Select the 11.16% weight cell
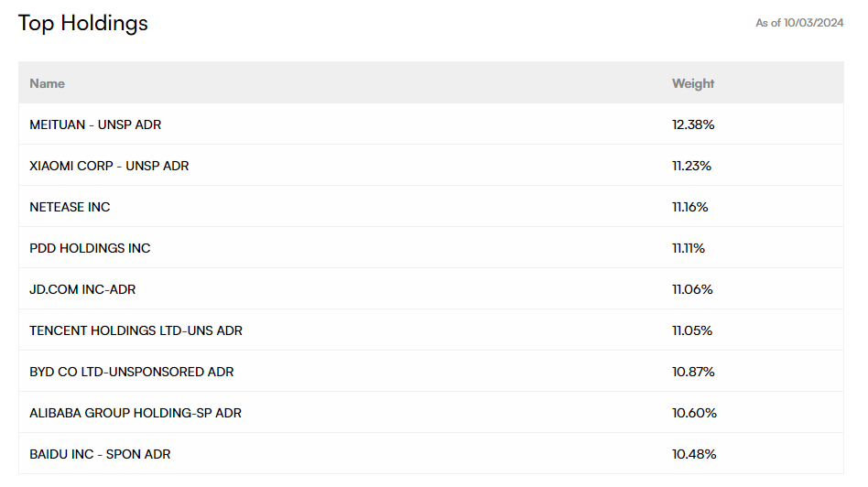The width and height of the screenshot is (868, 487). coord(690,207)
